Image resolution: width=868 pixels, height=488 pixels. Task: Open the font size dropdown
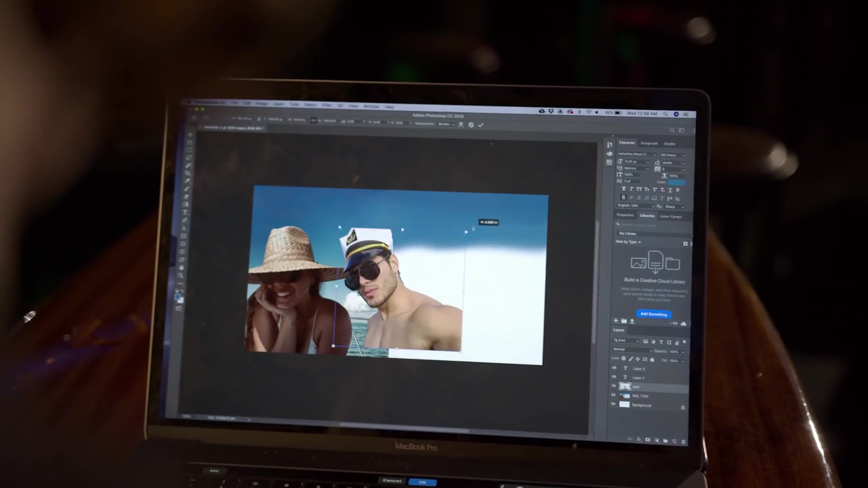(648, 162)
